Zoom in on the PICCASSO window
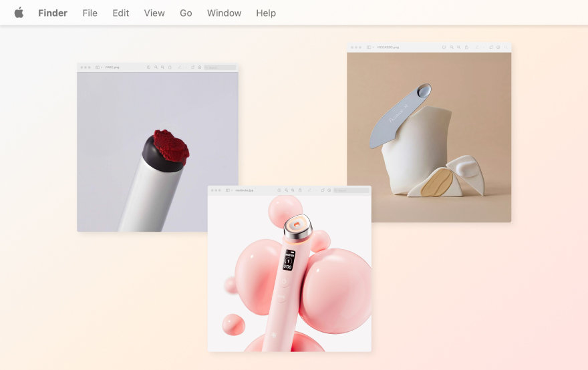The image size is (588, 370). (458, 47)
